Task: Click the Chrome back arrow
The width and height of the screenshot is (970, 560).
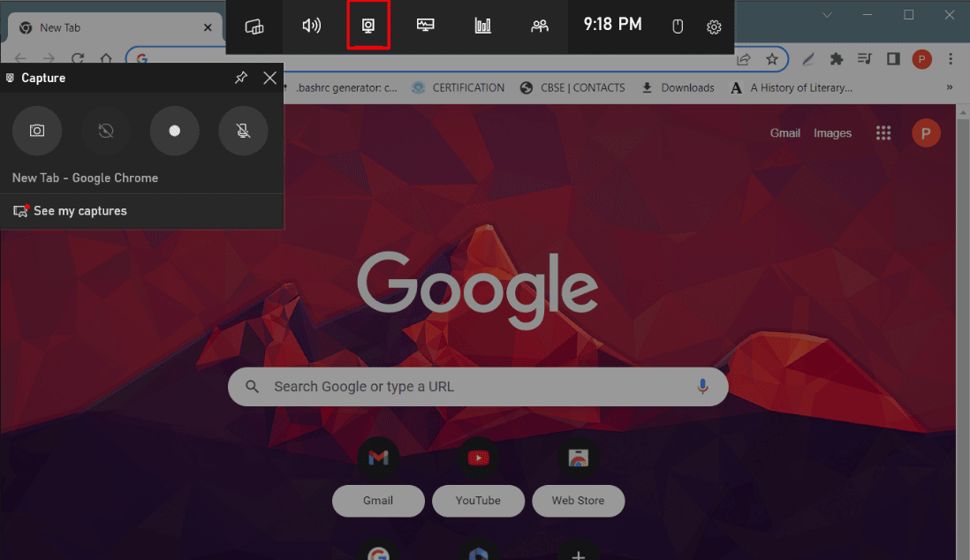Action: tap(20, 59)
